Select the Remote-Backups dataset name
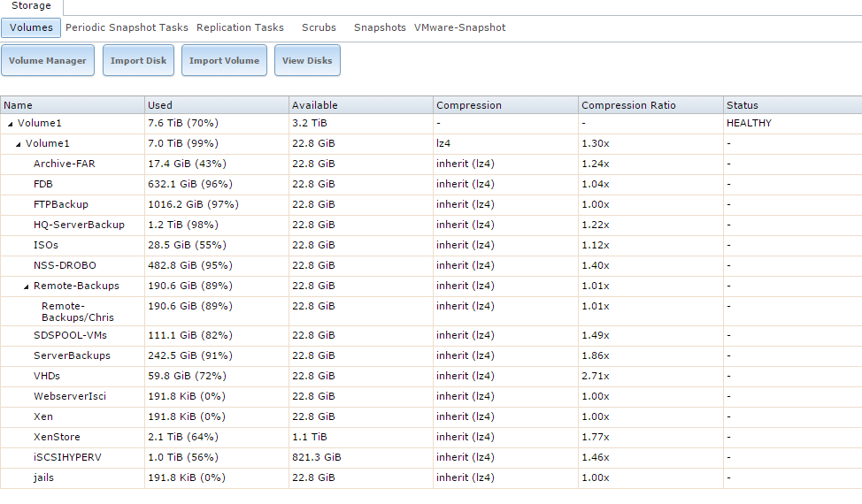Screen dimensions: 862x504 pyautogui.click(x=76, y=286)
